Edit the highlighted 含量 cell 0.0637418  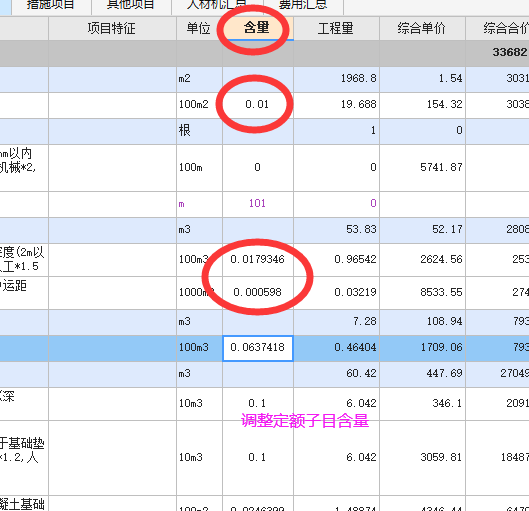click(258, 348)
